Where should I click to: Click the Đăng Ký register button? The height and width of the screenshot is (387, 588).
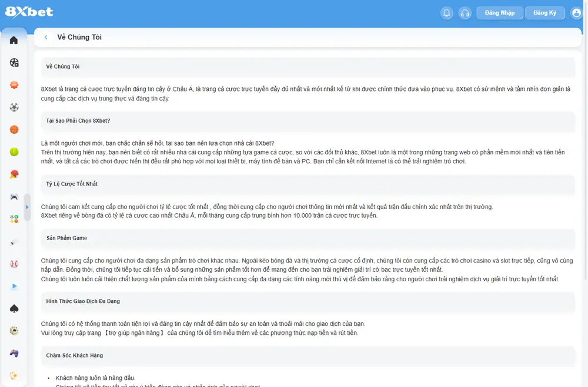pyautogui.click(x=545, y=13)
